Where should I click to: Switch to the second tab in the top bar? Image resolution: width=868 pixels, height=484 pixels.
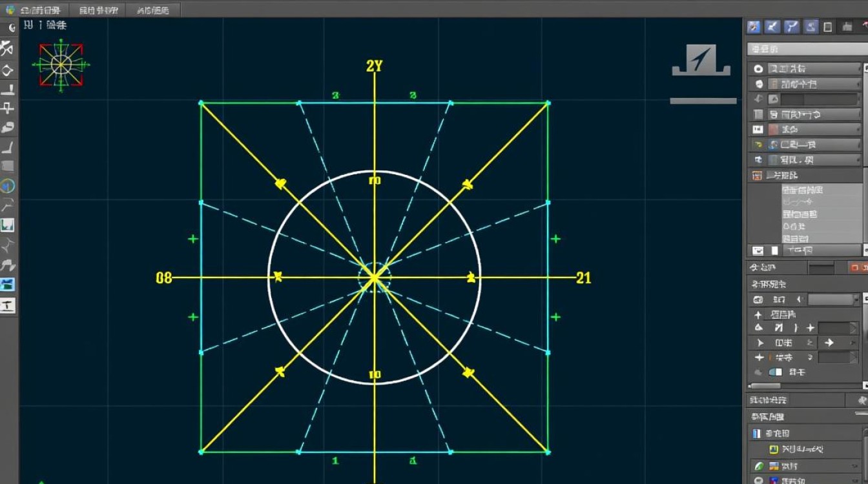click(99, 10)
